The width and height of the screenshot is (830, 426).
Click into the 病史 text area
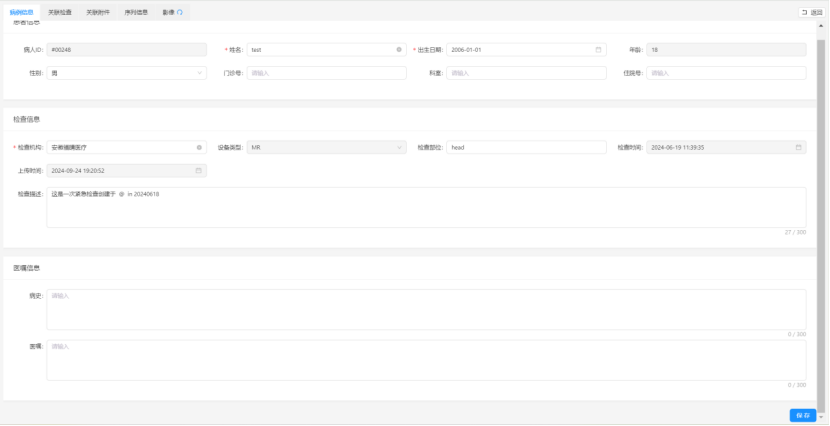coord(426,309)
